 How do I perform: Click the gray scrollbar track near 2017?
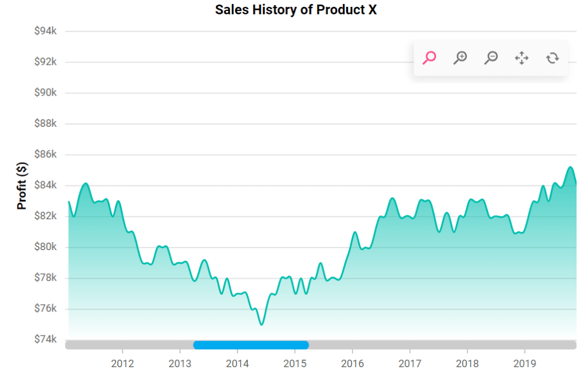tap(411, 344)
